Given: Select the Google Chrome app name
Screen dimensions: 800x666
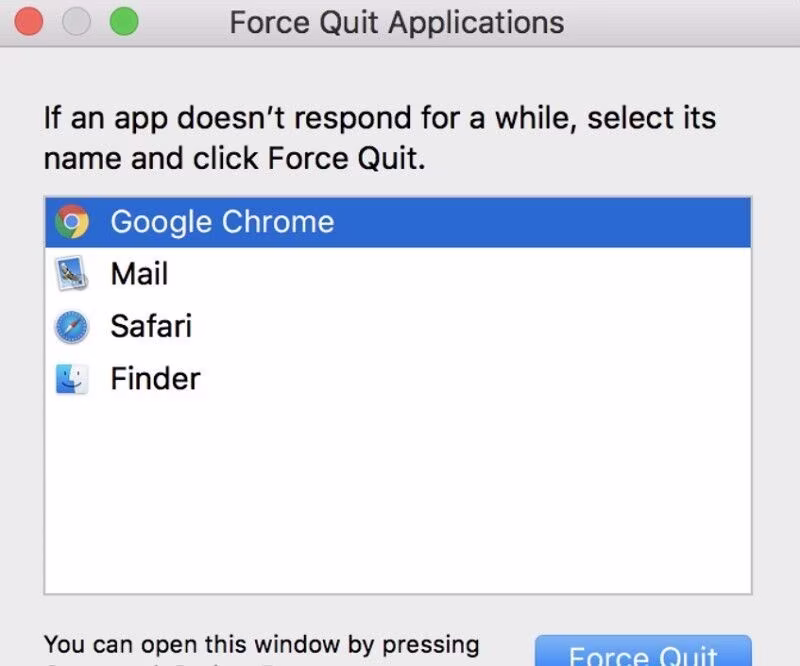Looking at the screenshot, I should coord(222,222).
